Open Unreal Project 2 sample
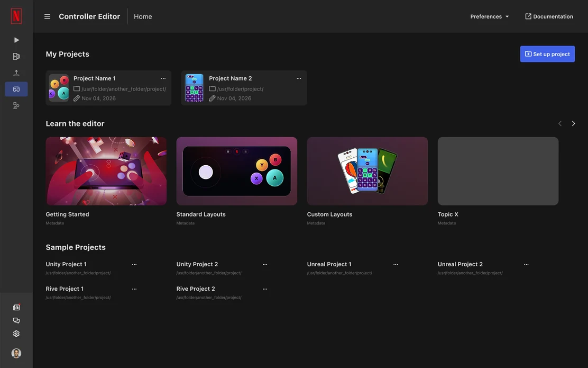The image size is (588, 368). pyautogui.click(x=460, y=264)
